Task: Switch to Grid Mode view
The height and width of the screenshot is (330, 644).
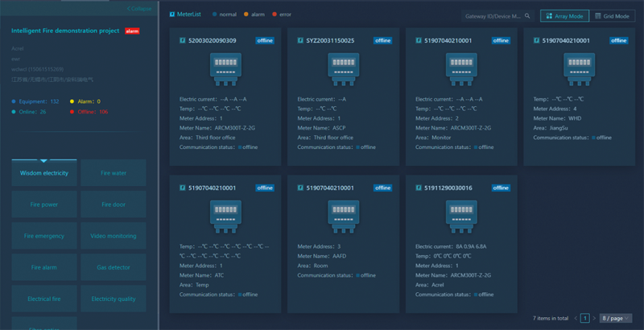Action: [x=613, y=16]
